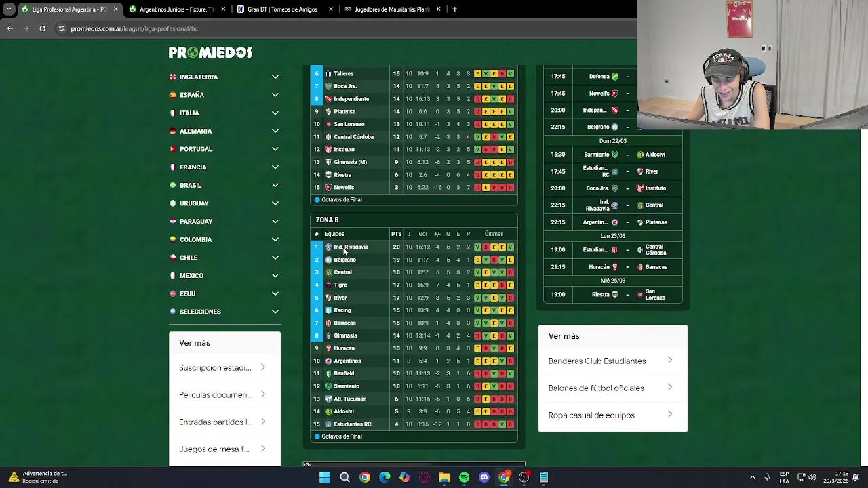This screenshot has height=488, width=868.
Task: Open Belgrano in the Zona B standings
Action: (344, 260)
